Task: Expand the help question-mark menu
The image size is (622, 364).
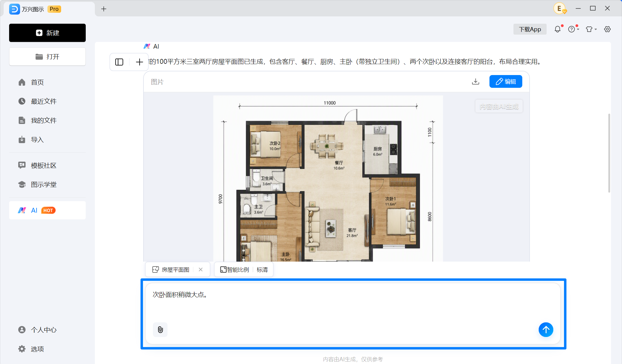Action: point(573,29)
